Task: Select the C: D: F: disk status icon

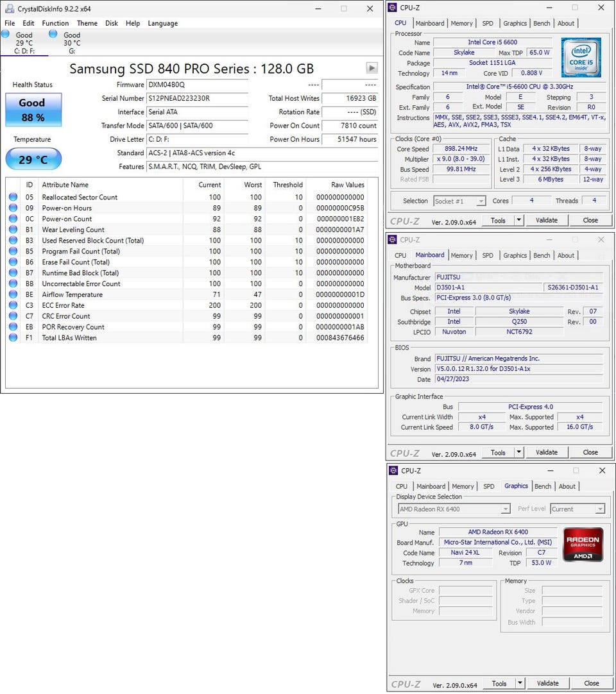Action: [6, 33]
